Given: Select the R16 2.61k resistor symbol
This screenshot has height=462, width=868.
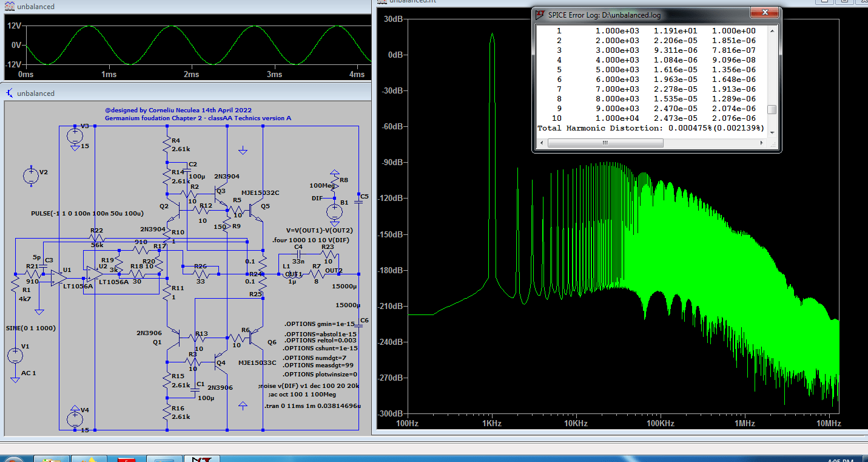Looking at the screenshot, I should pyautogui.click(x=166, y=412).
